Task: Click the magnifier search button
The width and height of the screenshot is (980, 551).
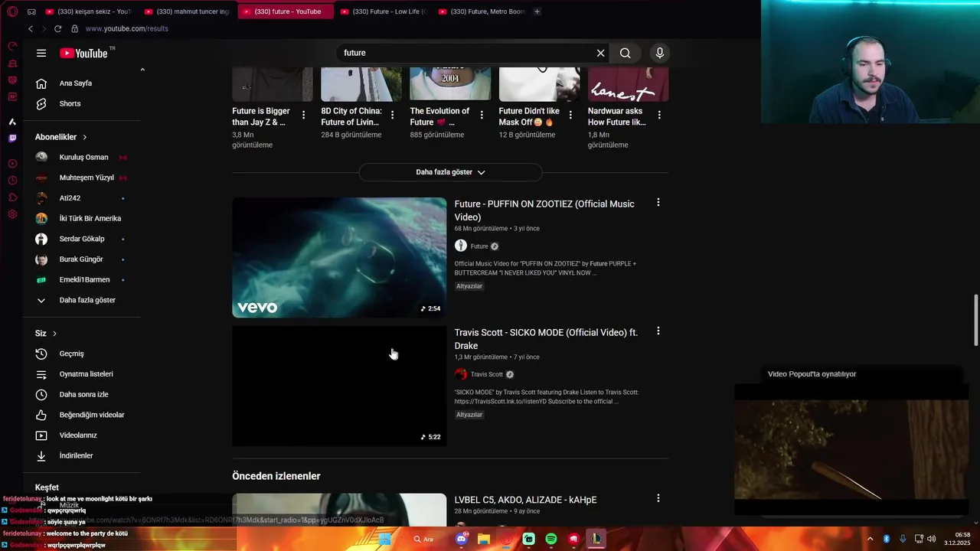Action: coord(626,53)
